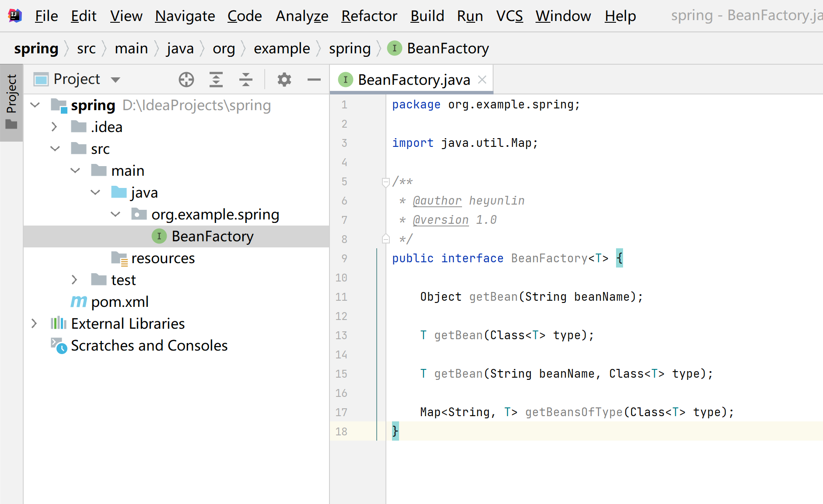Open Scratches and Consoles
This screenshot has width=823, height=504.
coord(150,345)
